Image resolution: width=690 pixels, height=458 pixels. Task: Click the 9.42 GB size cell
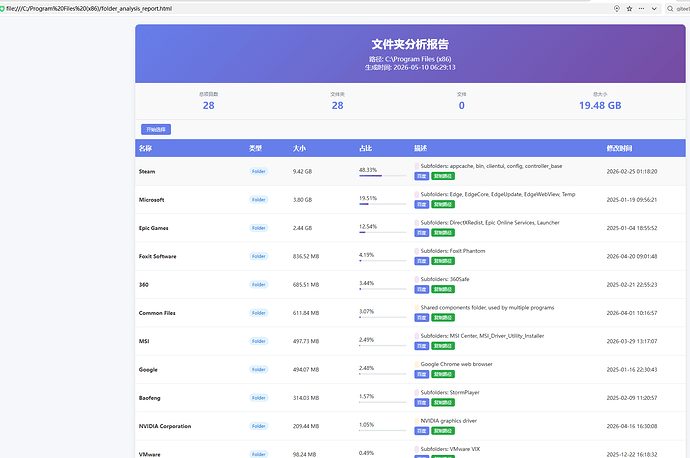302,172
